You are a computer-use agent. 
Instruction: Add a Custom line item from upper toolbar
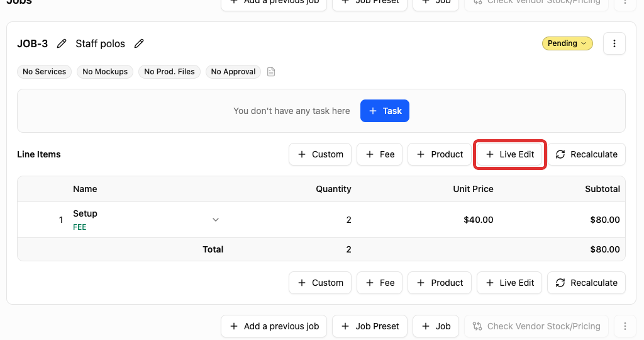320,154
